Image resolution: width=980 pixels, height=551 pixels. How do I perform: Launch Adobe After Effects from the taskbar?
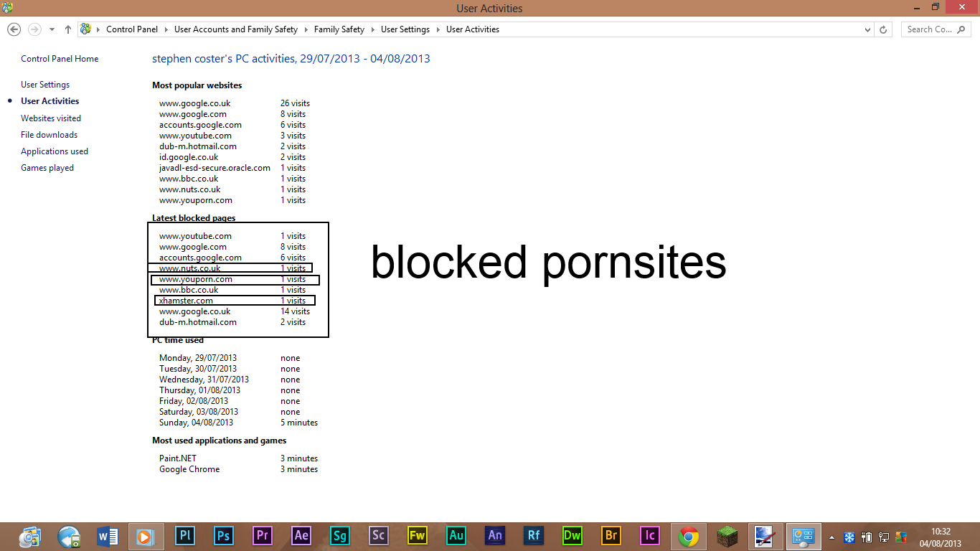tap(301, 535)
